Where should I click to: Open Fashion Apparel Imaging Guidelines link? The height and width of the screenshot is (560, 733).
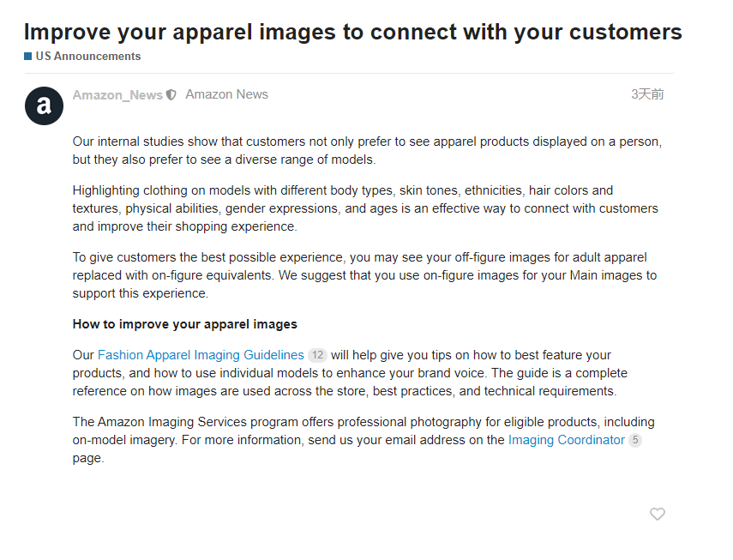point(201,355)
